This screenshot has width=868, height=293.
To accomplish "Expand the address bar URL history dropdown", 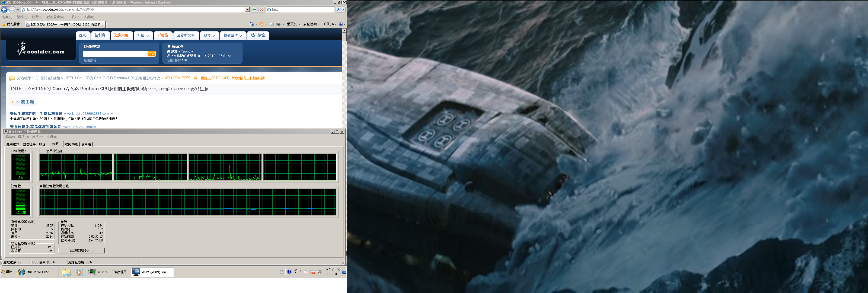I will [x=247, y=9].
